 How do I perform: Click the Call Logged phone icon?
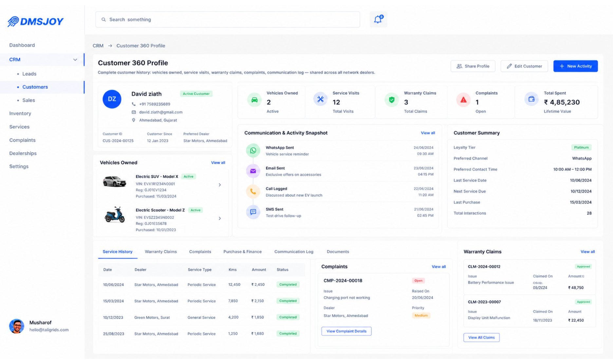point(253,191)
